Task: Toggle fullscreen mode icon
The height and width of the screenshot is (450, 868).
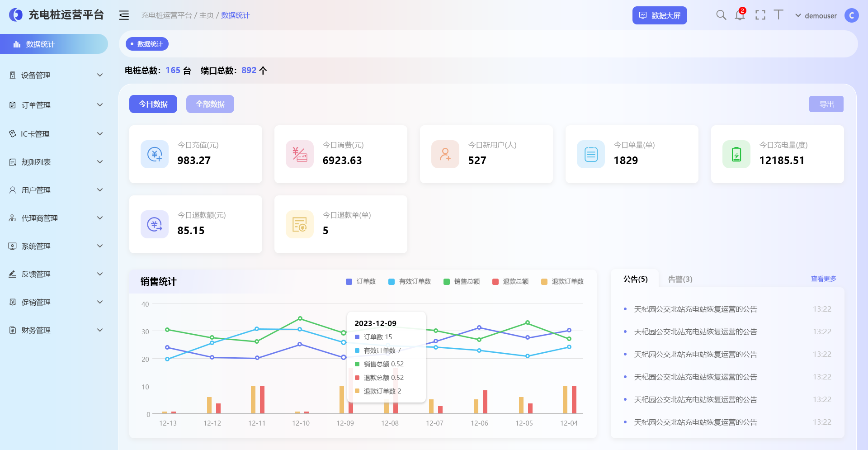Action: click(760, 15)
